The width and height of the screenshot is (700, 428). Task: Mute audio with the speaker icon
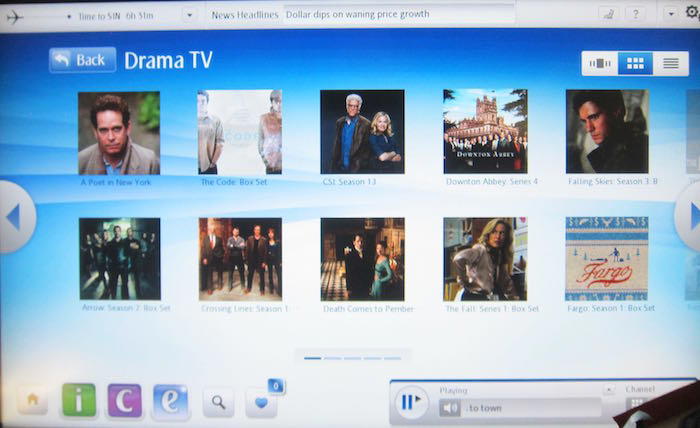click(450, 408)
